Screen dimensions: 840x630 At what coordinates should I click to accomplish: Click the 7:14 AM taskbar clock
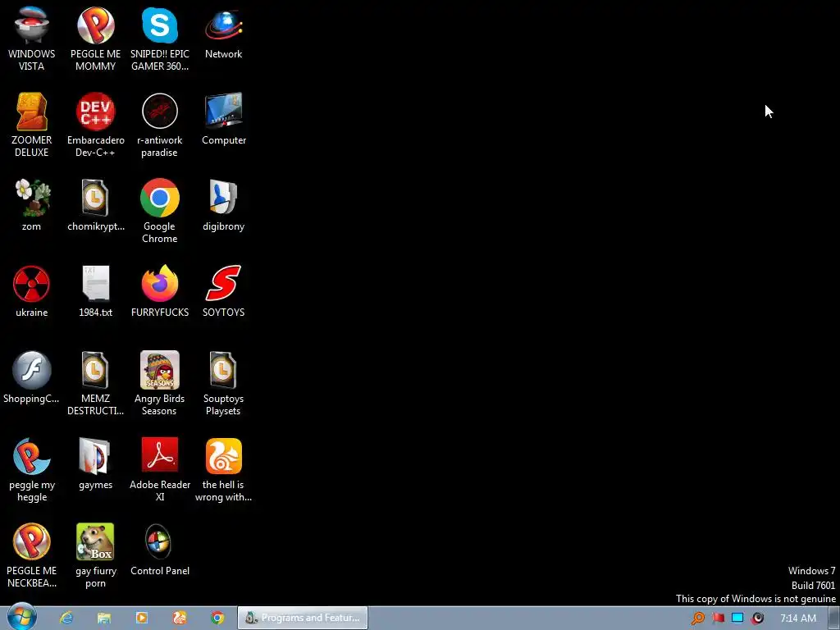click(798, 619)
